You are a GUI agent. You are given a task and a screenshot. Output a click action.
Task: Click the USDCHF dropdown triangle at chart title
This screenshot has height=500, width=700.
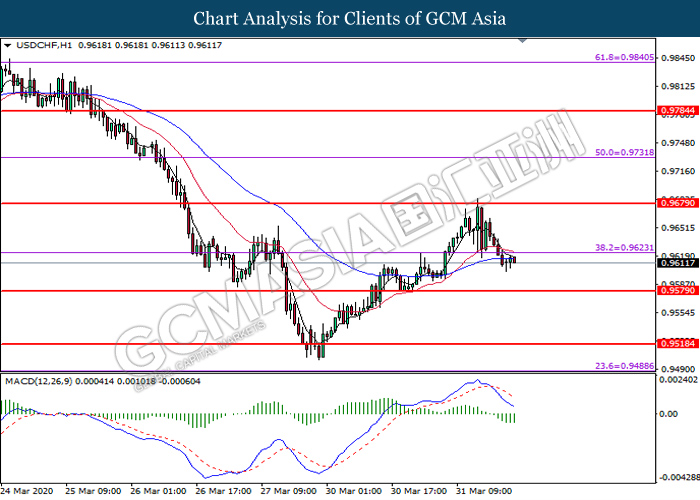click(x=8, y=46)
